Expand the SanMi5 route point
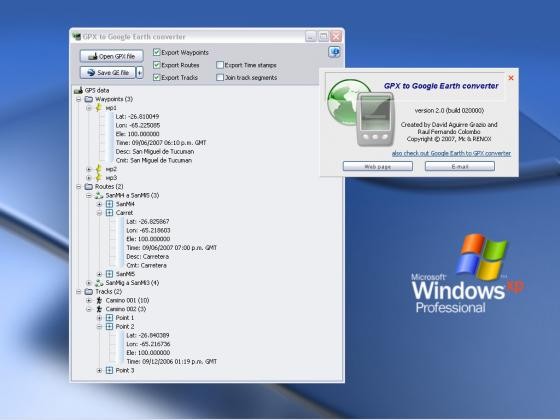 [100, 274]
